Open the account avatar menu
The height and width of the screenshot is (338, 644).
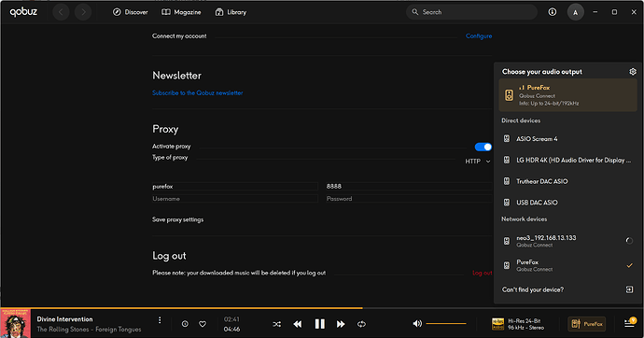coord(576,12)
